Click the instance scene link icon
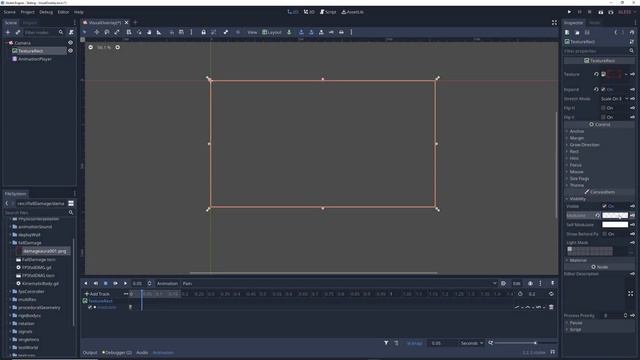 (x=18, y=32)
